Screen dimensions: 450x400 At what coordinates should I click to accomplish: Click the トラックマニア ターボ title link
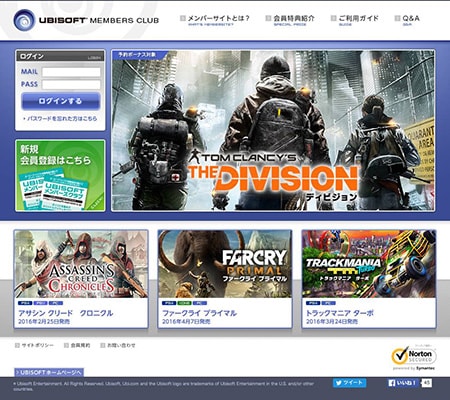click(340, 313)
